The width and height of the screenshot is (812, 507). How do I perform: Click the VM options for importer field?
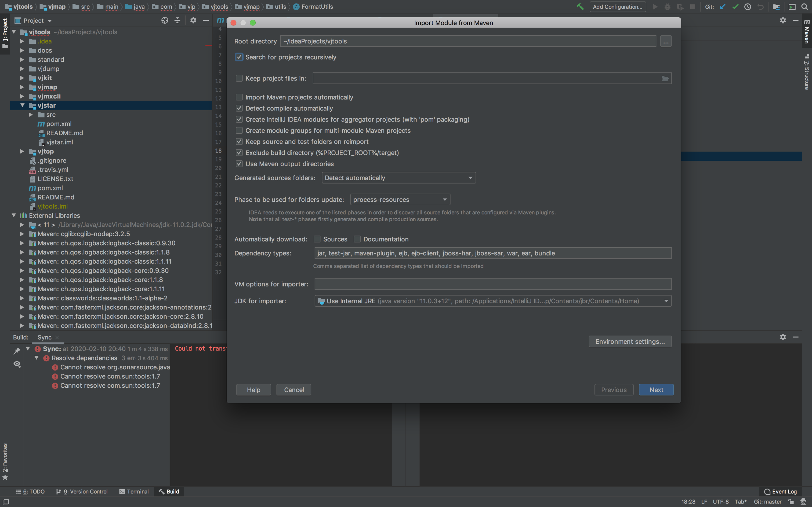click(x=492, y=284)
